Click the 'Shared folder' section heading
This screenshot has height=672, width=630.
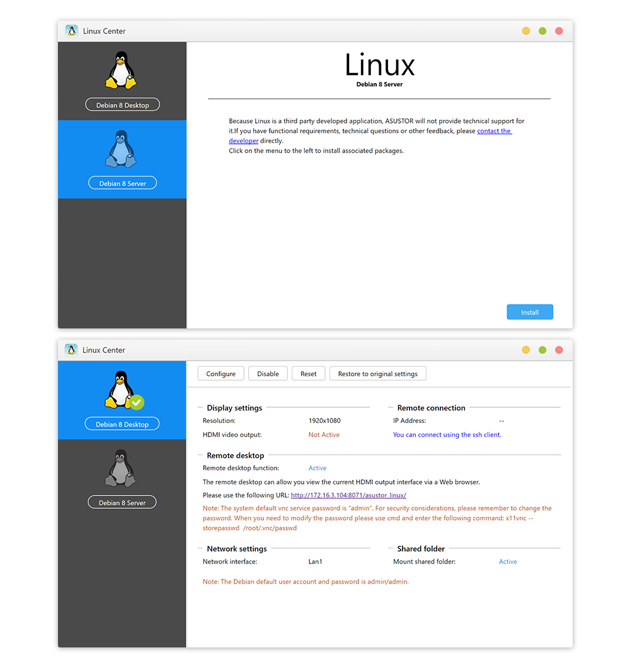[x=421, y=549]
